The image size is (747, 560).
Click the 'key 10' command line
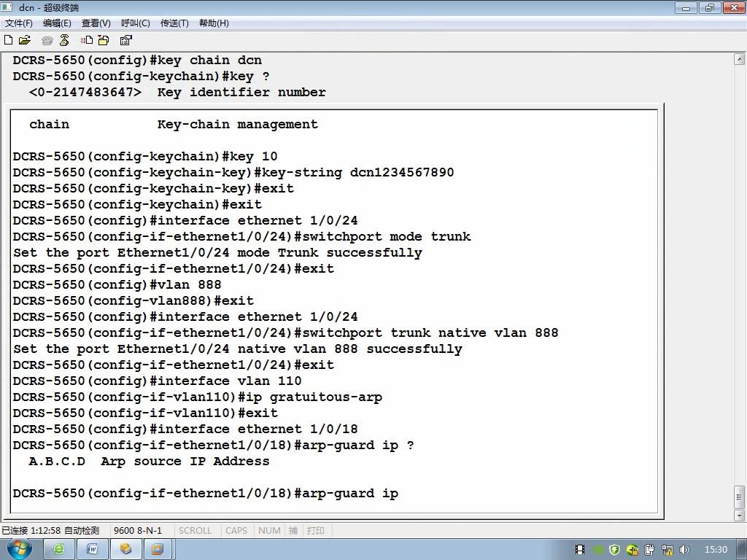(145, 157)
